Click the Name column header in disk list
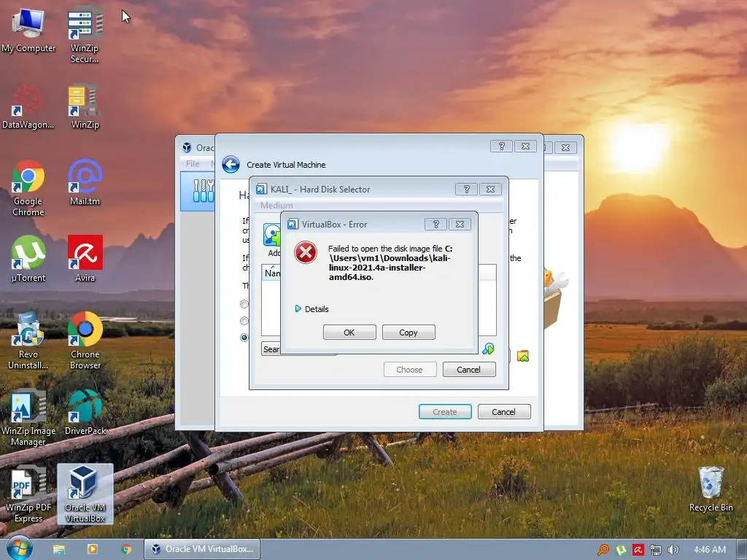This screenshot has width=747, height=560. pos(272,273)
